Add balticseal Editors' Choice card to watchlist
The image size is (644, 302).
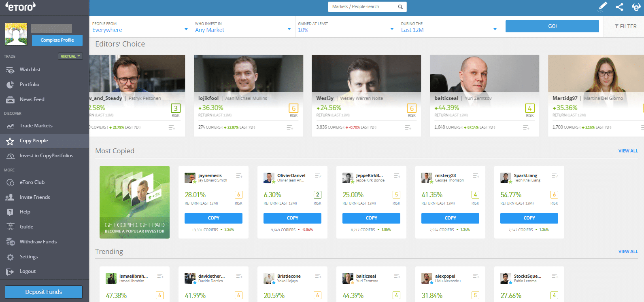pyautogui.click(x=526, y=127)
